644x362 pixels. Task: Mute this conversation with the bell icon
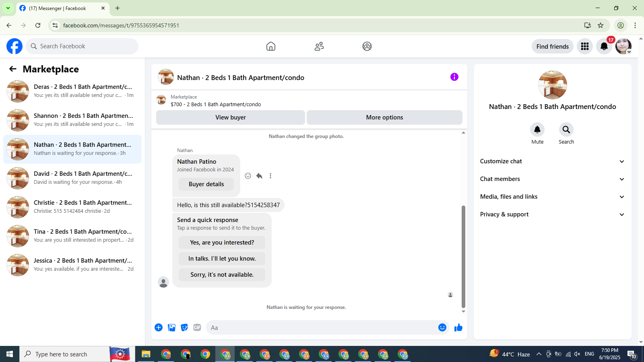(537, 130)
